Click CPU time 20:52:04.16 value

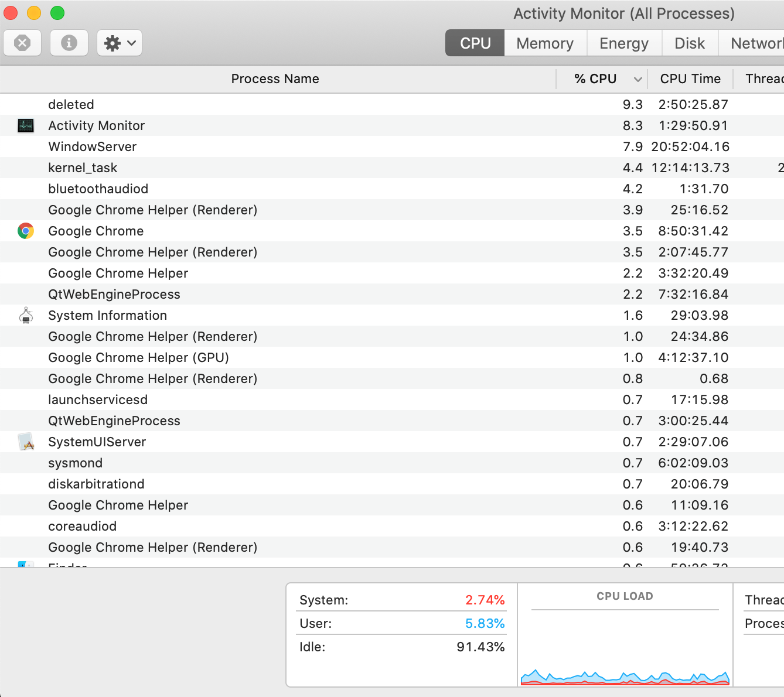pos(690,146)
